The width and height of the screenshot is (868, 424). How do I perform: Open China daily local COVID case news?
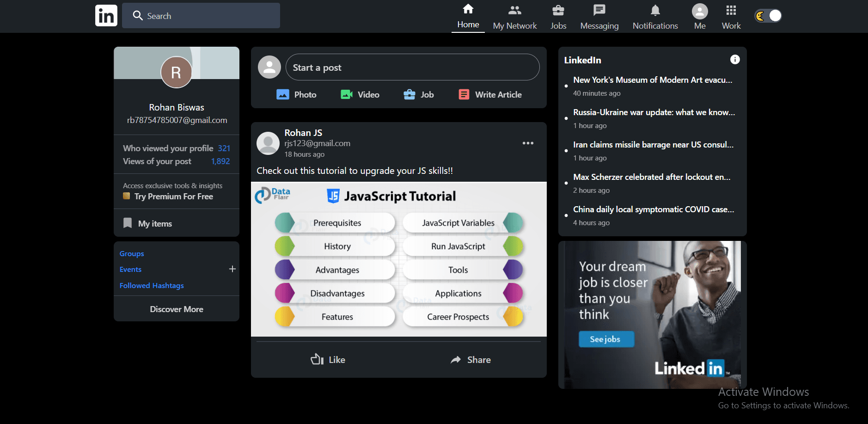654,209
